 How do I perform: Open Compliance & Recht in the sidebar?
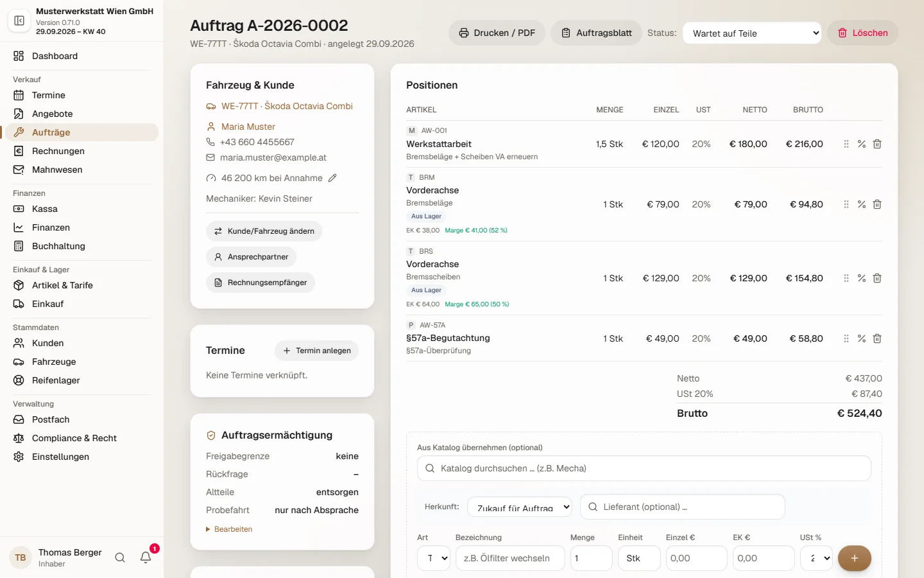pos(81,438)
